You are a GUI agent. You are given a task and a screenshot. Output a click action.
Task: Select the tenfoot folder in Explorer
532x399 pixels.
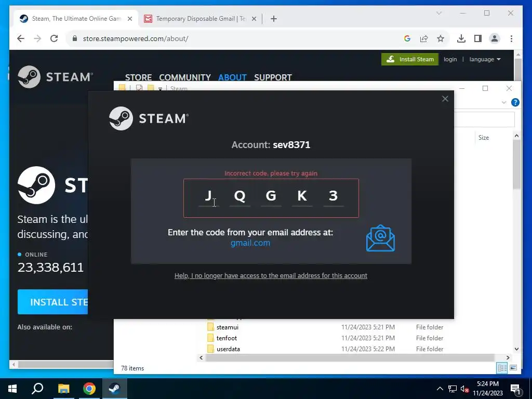[x=227, y=338]
